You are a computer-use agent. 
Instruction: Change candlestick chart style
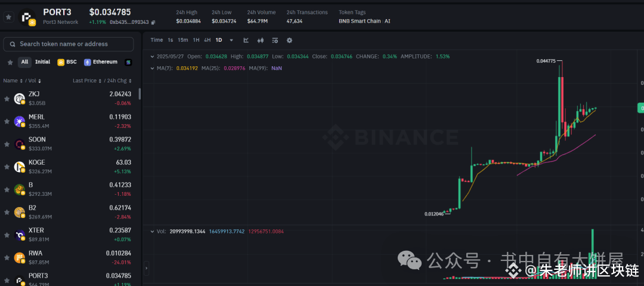(261, 41)
